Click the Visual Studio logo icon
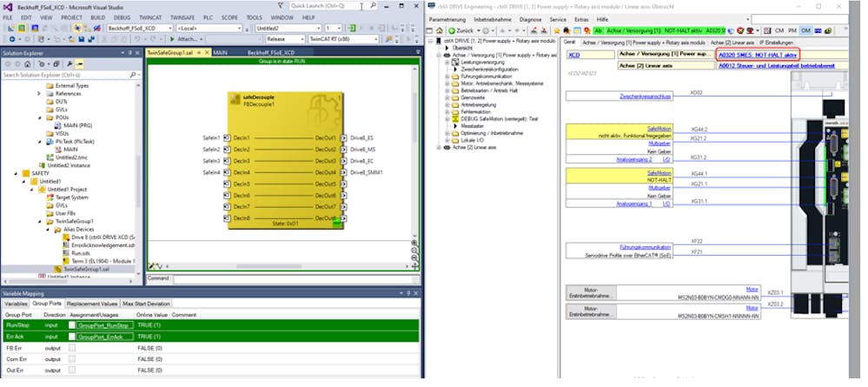 pos(7,7)
